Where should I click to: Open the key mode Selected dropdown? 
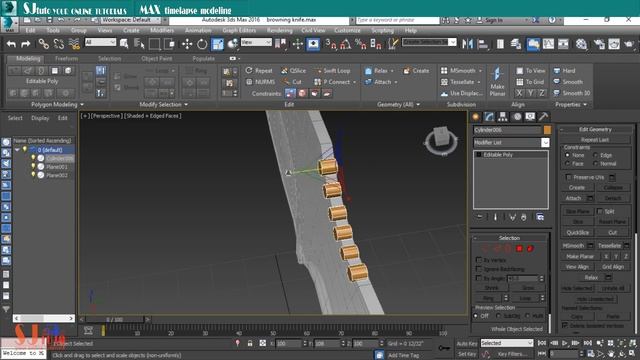click(507, 343)
